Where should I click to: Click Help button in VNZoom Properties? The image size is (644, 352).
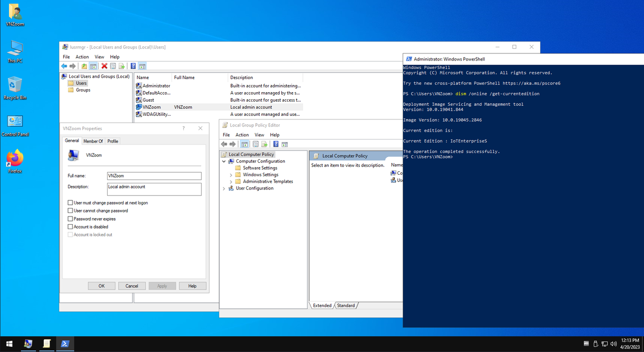click(192, 286)
